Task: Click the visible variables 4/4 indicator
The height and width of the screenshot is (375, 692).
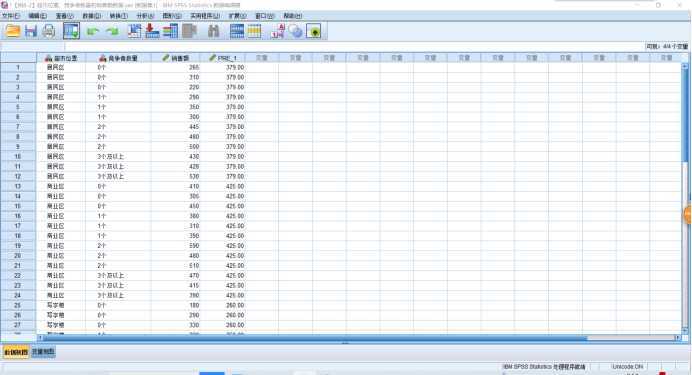Action: (x=666, y=46)
